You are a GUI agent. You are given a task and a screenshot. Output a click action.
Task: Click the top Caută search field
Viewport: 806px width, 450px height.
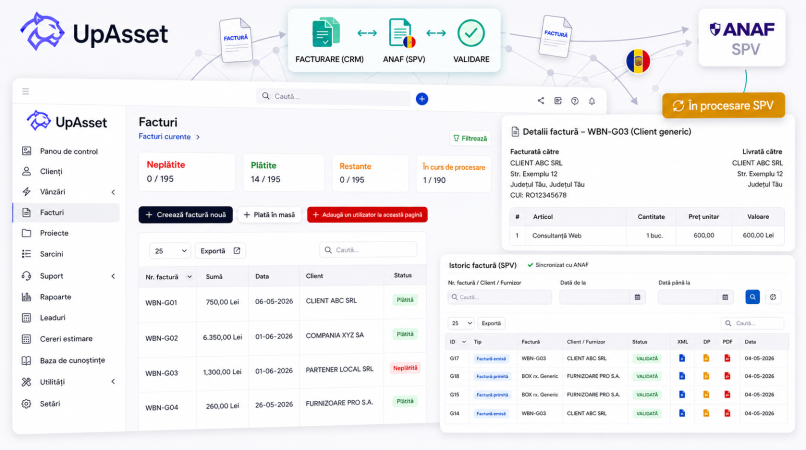(x=334, y=96)
